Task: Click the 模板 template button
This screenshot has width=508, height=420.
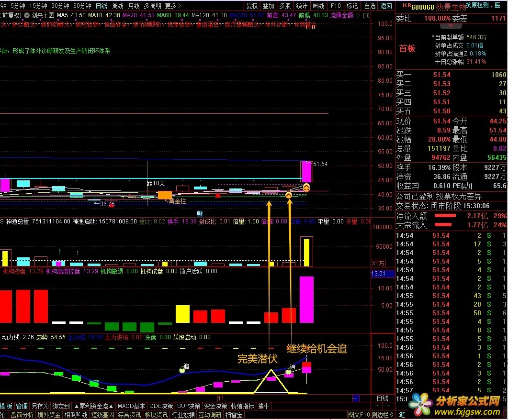Action: [6, 406]
